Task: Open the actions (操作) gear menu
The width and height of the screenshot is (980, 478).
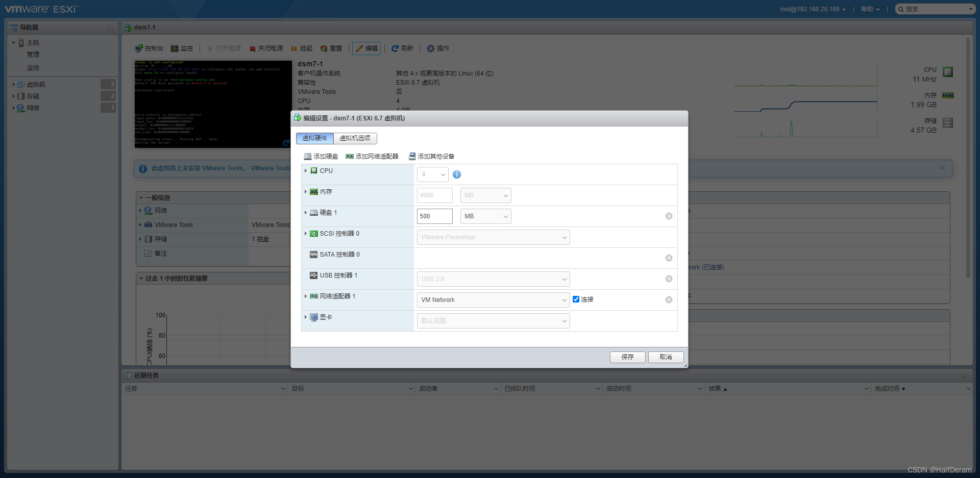Action: 438,48
